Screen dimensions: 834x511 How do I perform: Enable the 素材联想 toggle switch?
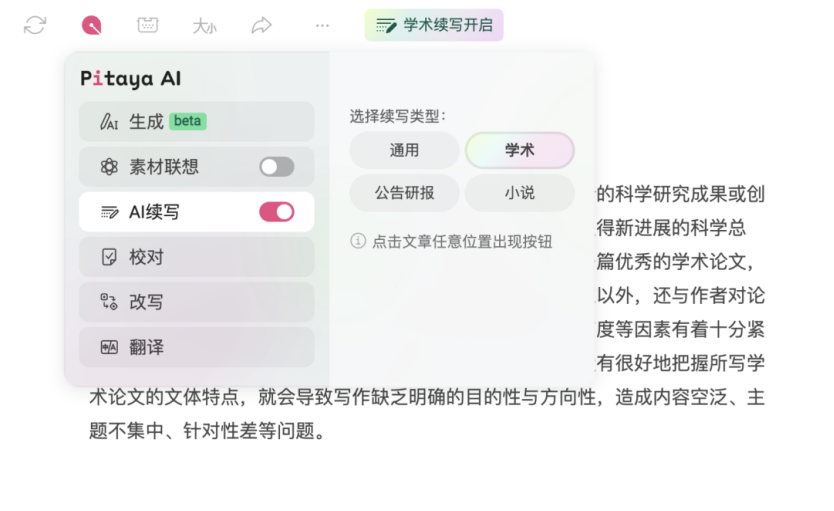click(x=277, y=167)
